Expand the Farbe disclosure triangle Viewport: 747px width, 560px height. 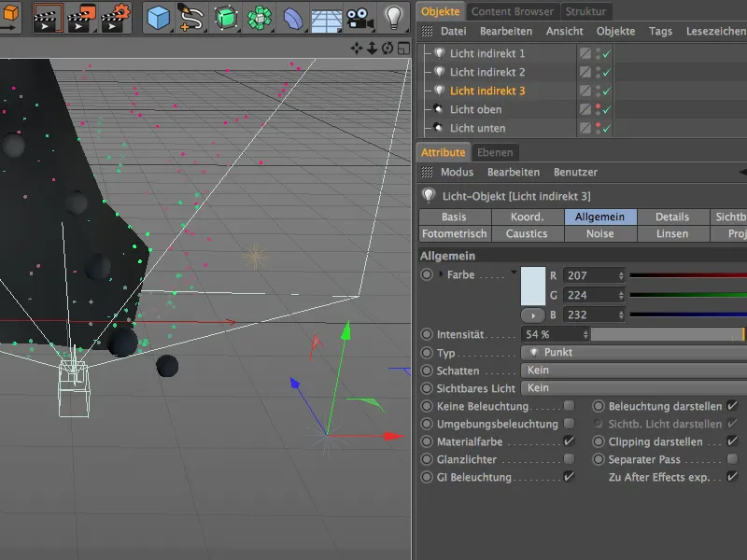[x=441, y=275]
